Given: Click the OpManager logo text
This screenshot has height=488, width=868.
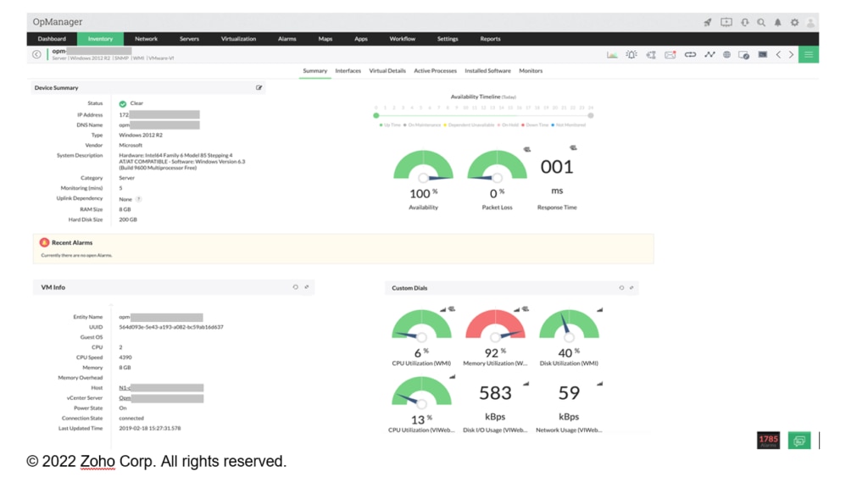Looking at the screenshot, I should (58, 22).
